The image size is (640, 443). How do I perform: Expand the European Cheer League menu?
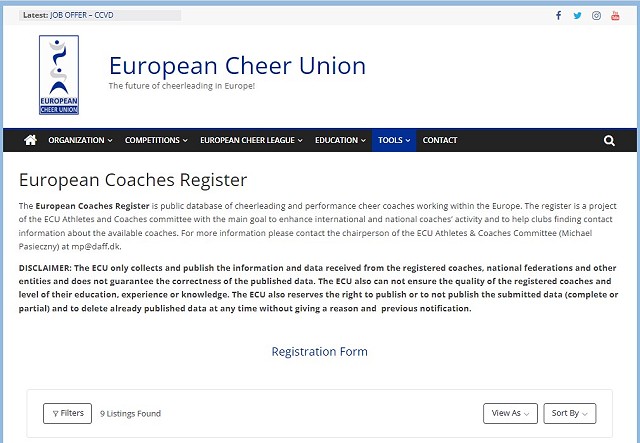[251, 140]
